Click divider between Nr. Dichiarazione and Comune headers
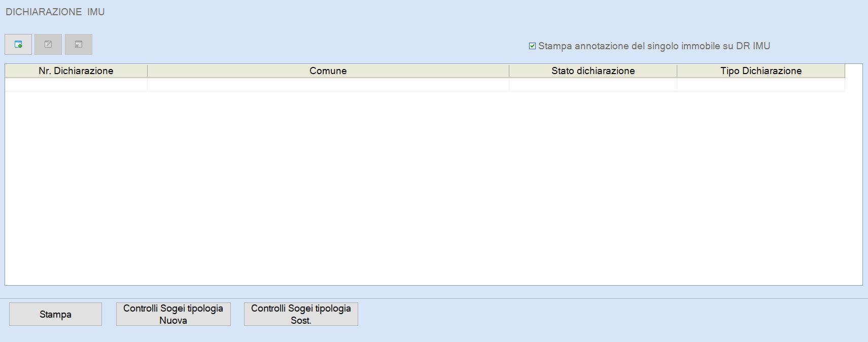The height and width of the screenshot is (342, 868). pos(147,71)
